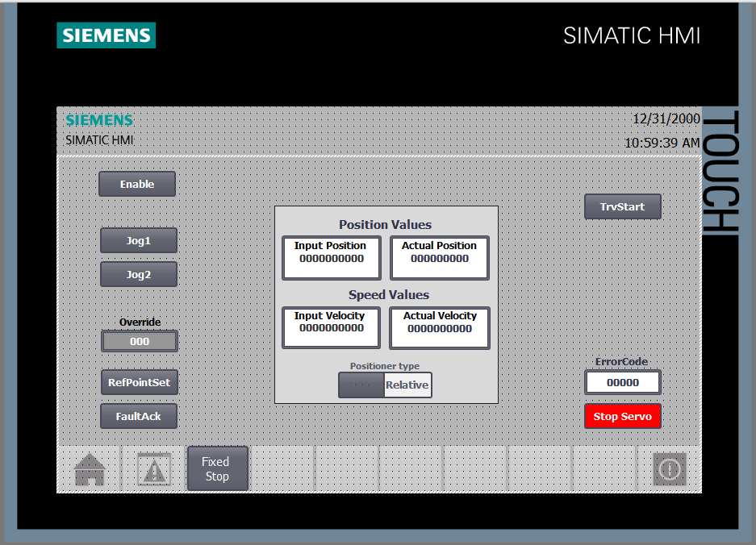
Task: Click the Speed Values heading
Action: 389,295
